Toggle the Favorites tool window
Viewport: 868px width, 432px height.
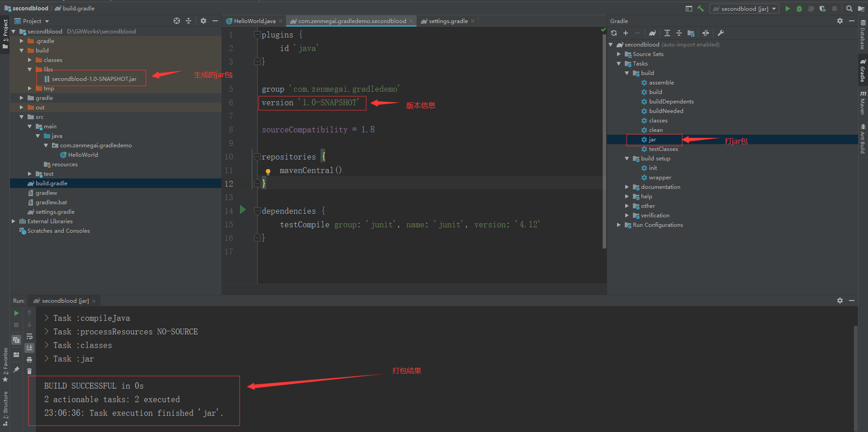pyautogui.click(x=5, y=365)
